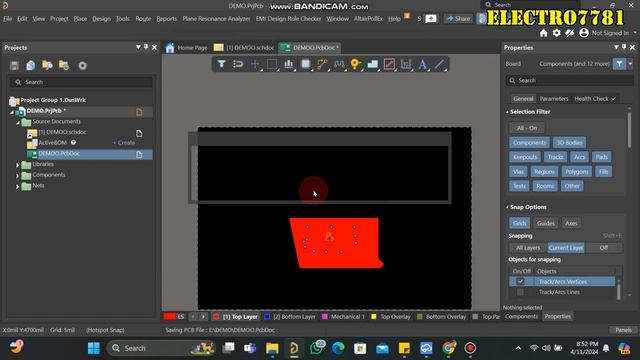Open File Explorer from taskbar
This screenshot has height=360, width=640.
coord(272,348)
